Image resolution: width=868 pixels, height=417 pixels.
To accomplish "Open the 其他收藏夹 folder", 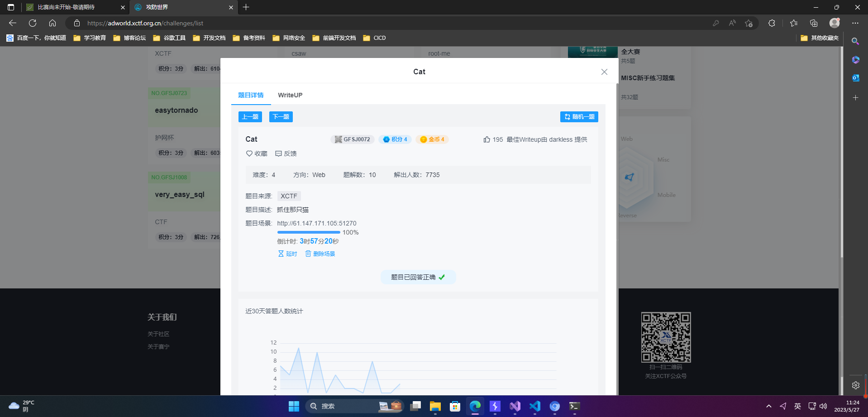I will tap(820, 38).
